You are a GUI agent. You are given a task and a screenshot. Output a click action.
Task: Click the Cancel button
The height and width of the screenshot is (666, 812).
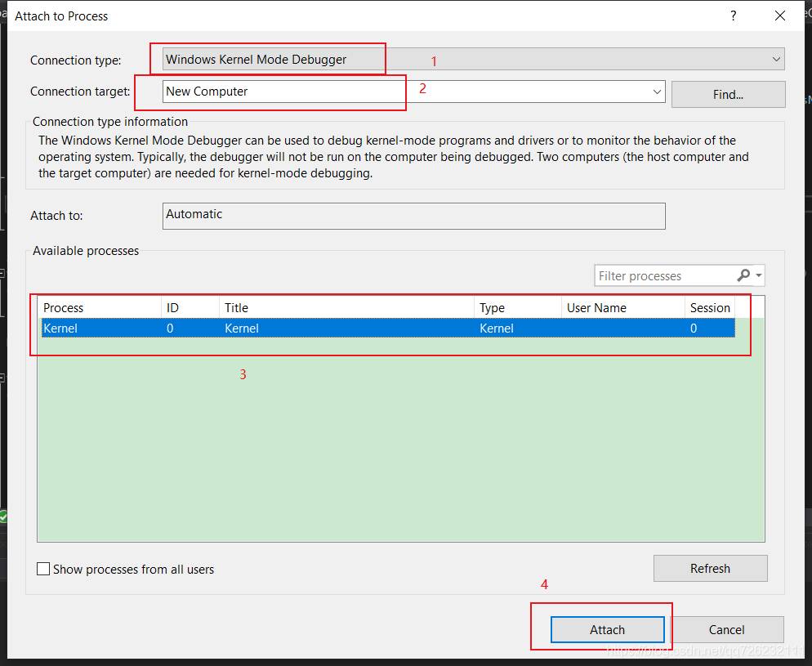click(x=726, y=630)
